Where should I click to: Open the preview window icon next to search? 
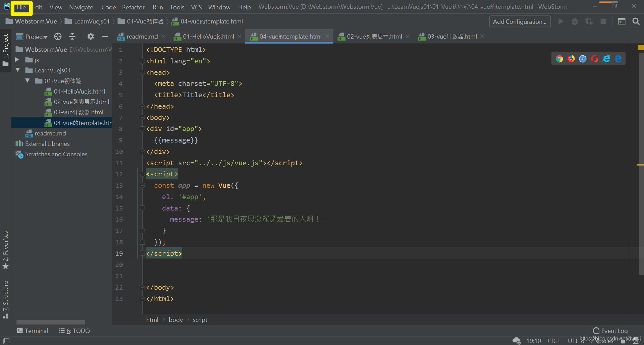click(x=622, y=21)
